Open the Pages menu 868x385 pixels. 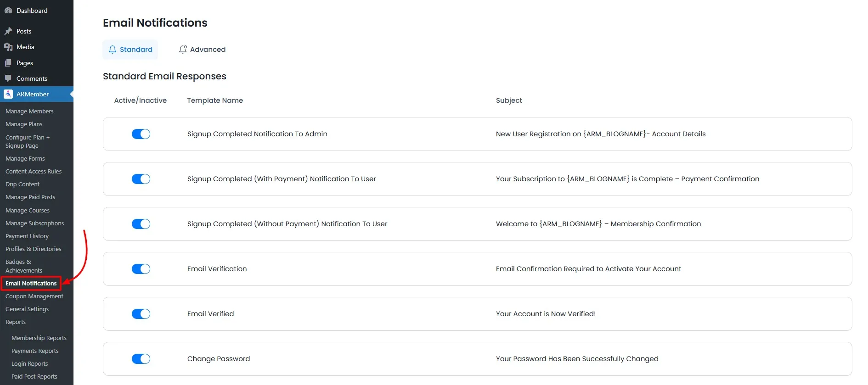(25, 63)
